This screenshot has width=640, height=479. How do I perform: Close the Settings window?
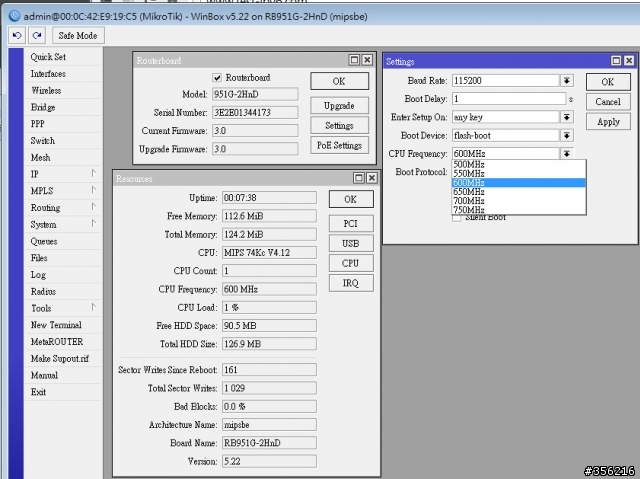[629, 61]
